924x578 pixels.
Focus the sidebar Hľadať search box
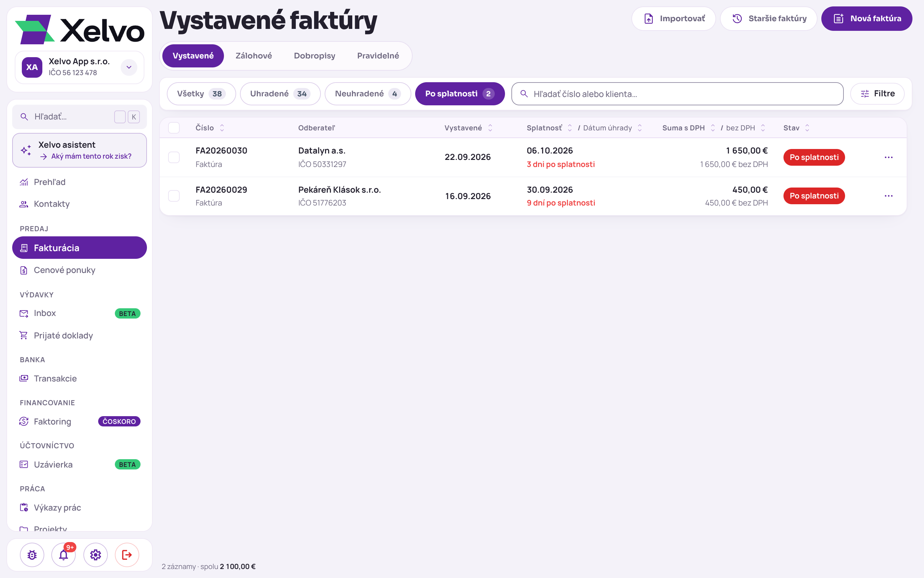tap(80, 117)
